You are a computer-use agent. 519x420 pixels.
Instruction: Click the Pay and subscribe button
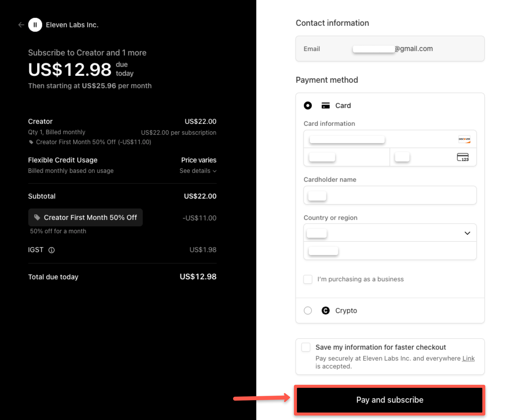(x=390, y=400)
